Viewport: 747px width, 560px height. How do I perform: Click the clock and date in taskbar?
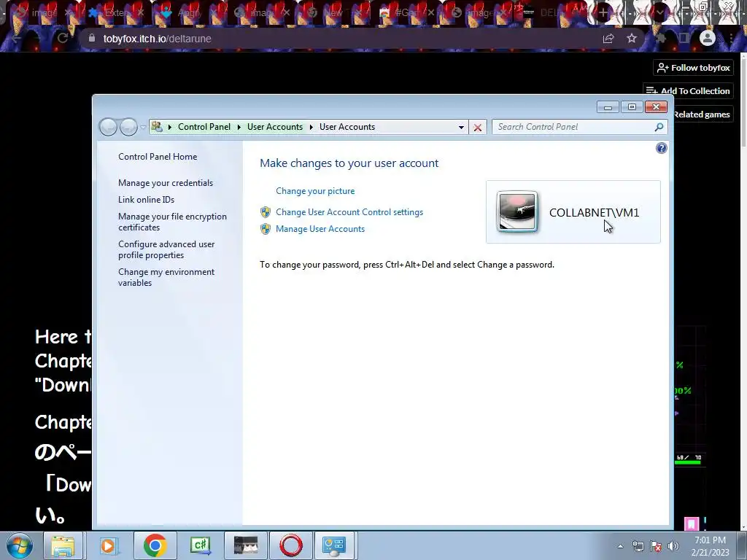[710, 546]
